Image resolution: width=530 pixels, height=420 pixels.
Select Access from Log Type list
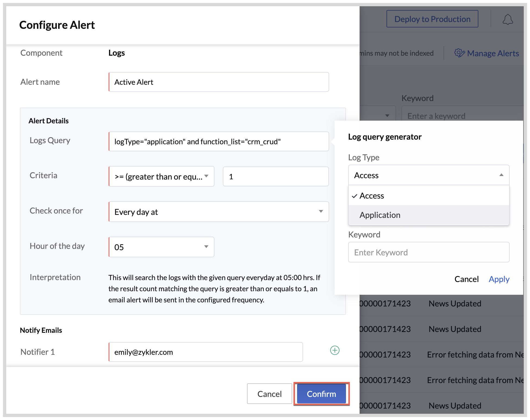372,196
